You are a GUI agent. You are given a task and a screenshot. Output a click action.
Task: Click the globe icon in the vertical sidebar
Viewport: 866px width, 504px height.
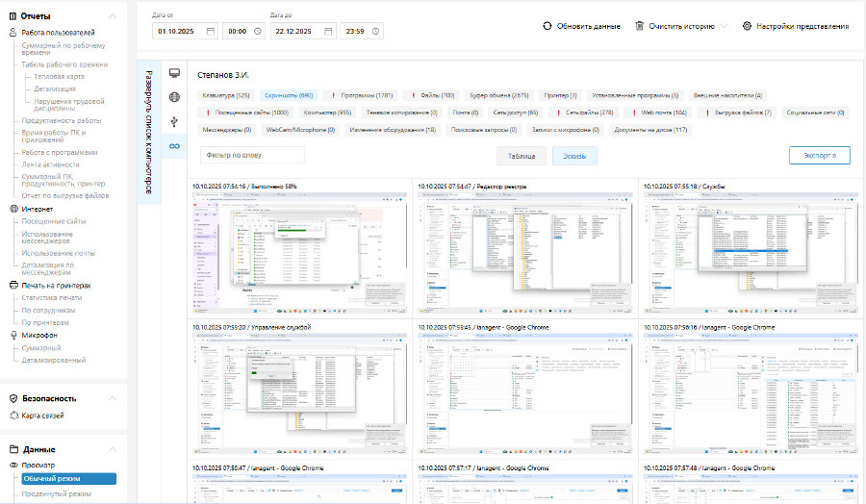point(174,97)
